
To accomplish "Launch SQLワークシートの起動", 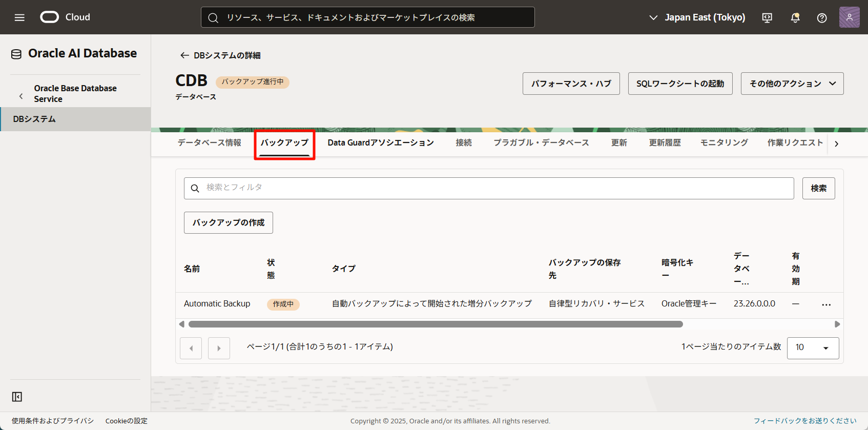I will [x=680, y=84].
